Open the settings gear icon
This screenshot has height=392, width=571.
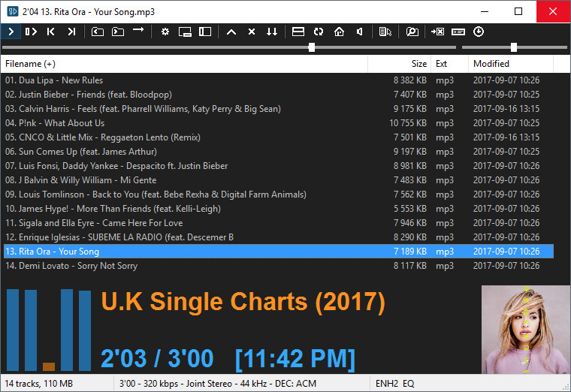(165, 32)
